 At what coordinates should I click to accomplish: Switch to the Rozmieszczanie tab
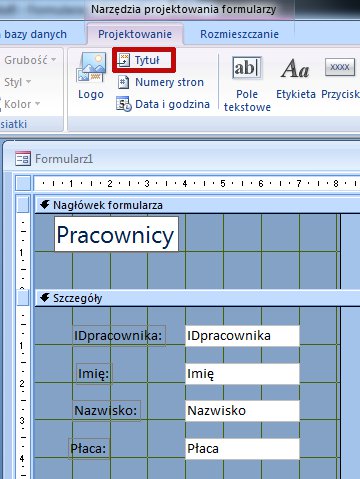(x=239, y=34)
